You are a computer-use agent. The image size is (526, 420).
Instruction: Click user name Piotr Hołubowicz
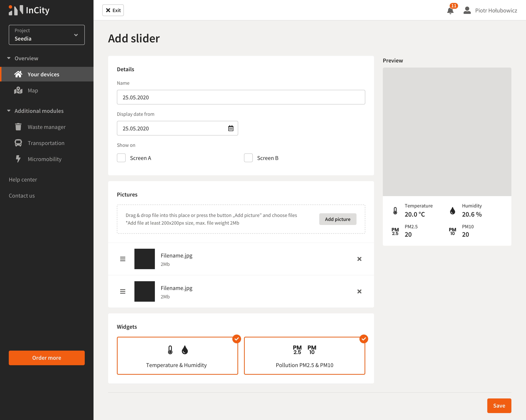click(x=496, y=10)
